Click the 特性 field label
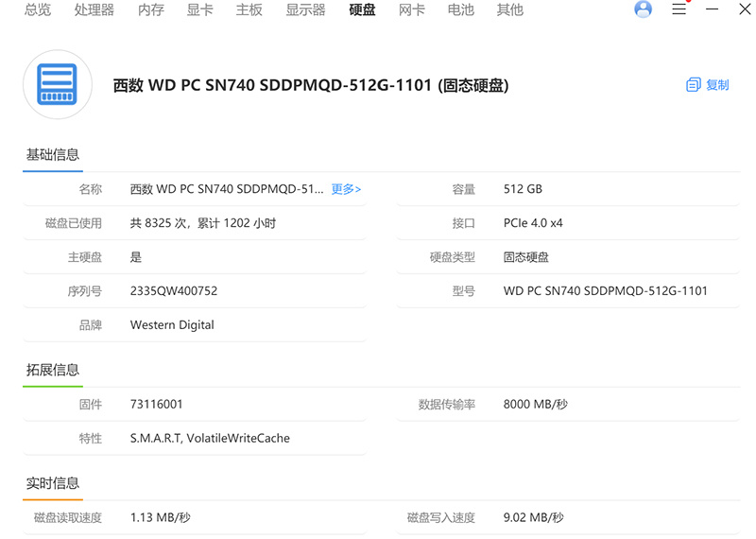This screenshot has height=539, width=756. point(90,438)
